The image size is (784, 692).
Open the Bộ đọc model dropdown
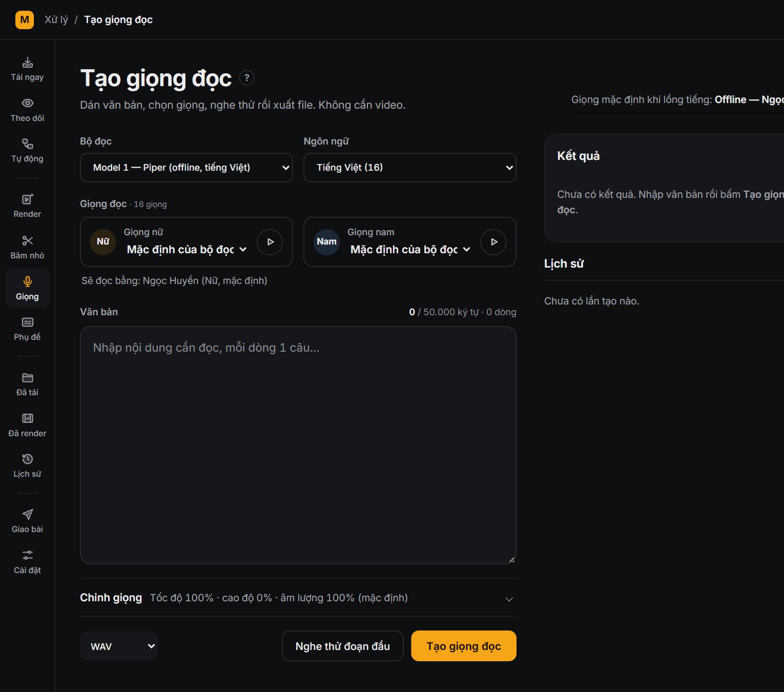(x=187, y=168)
